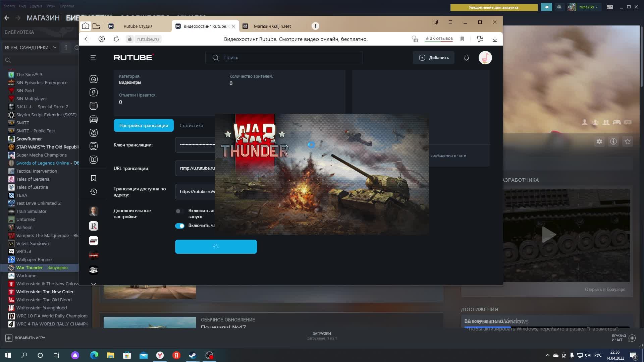Open the Rutube hamburger menu
The height and width of the screenshot is (362, 644).
tap(93, 58)
